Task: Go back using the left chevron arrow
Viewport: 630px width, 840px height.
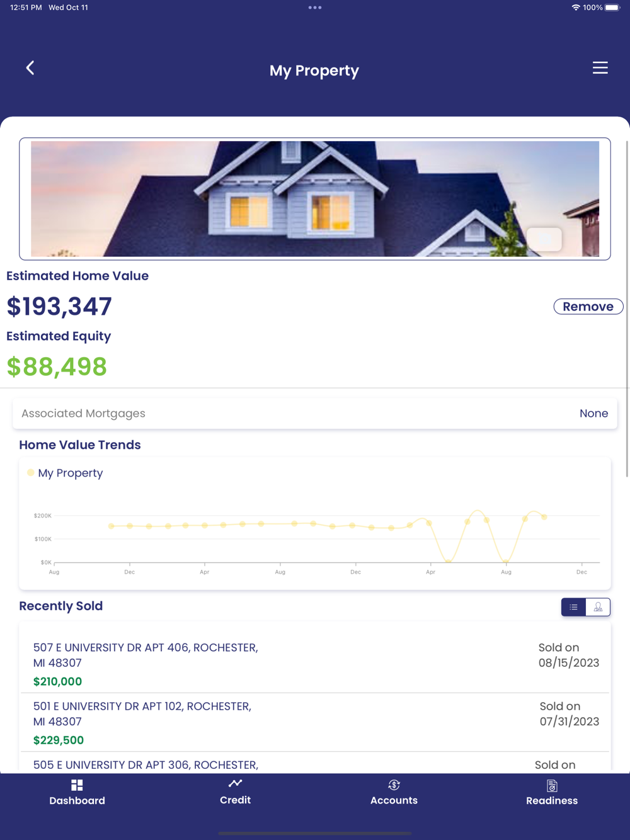Action: [x=30, y=68]
